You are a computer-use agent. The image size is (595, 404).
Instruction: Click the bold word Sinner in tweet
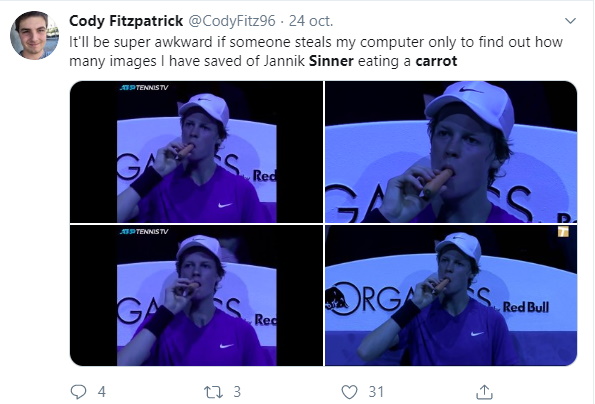coord(331,61)
